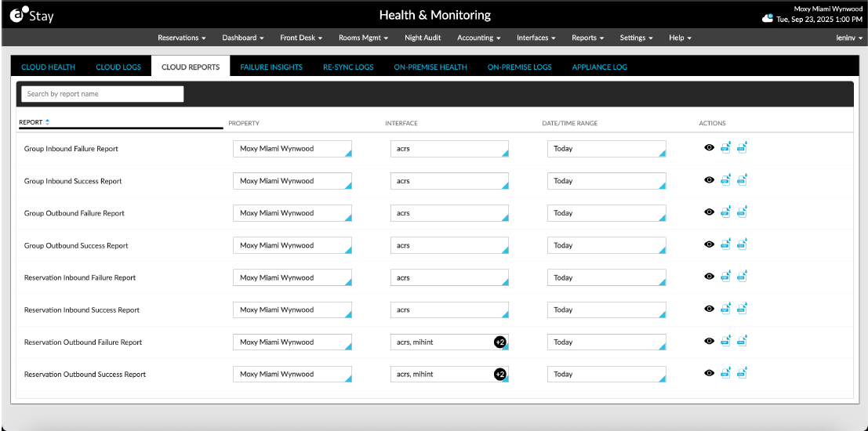View the Group Inbound Failure Report
The image size is (868, 431).
[709, 148]
